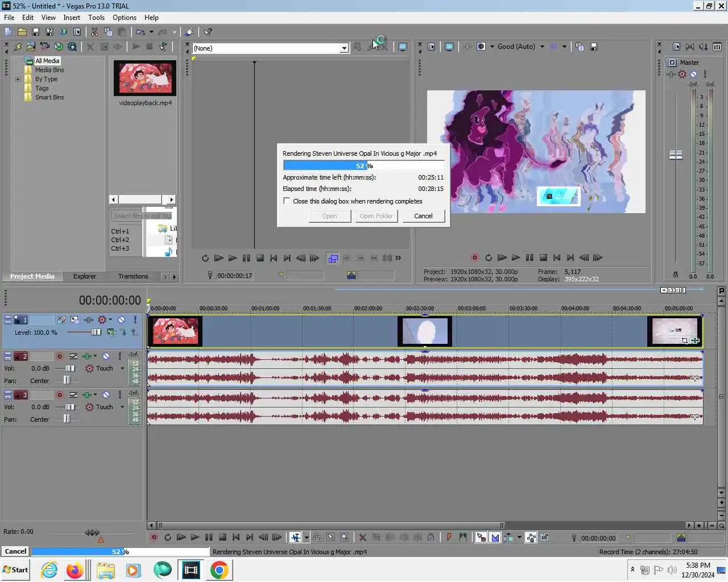The height and width of the screenshot is (582, 728).
Task: Click the Insert Region icon in timeline toolbar
Action: [x=462, y=537]
